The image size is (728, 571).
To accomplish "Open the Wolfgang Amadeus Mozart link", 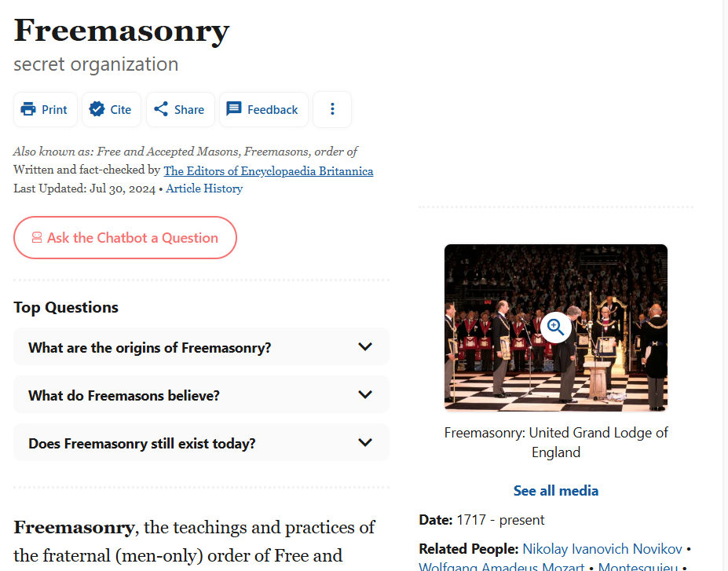I will pyautogui.click(x=501, y=566).
